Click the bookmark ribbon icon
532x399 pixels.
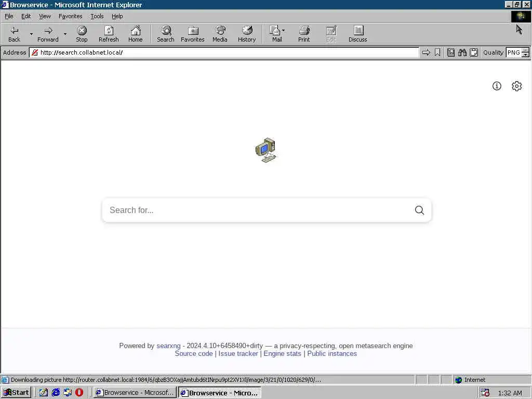pyautogui.click(x=437, y=52)
